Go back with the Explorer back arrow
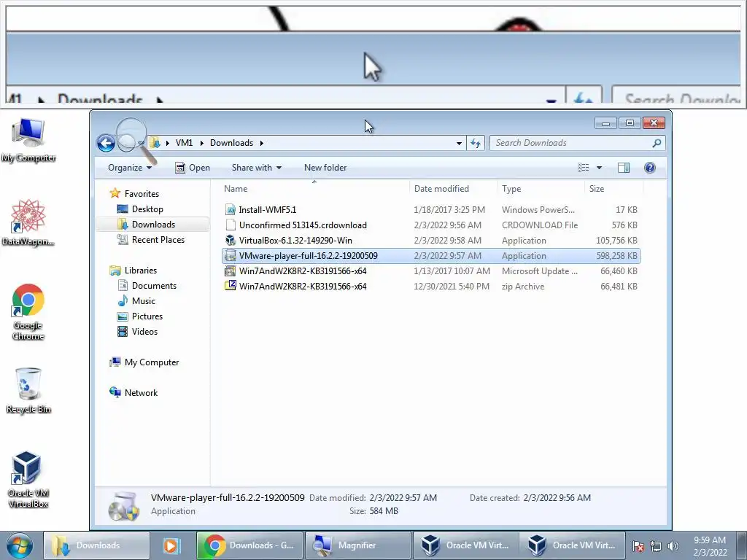This screenshot has width=747, height=560. click(x=106, y=143)
